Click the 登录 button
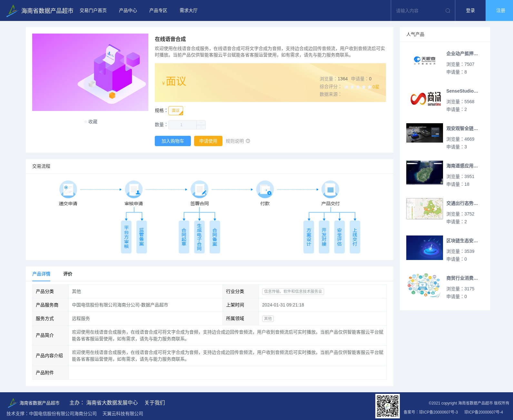 [470, 11]
